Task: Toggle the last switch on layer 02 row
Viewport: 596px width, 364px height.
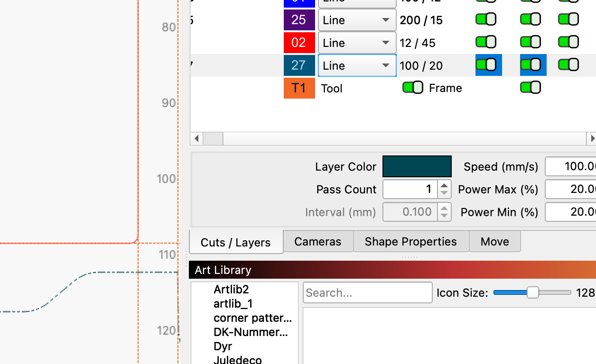Action: tap(568, 42)
